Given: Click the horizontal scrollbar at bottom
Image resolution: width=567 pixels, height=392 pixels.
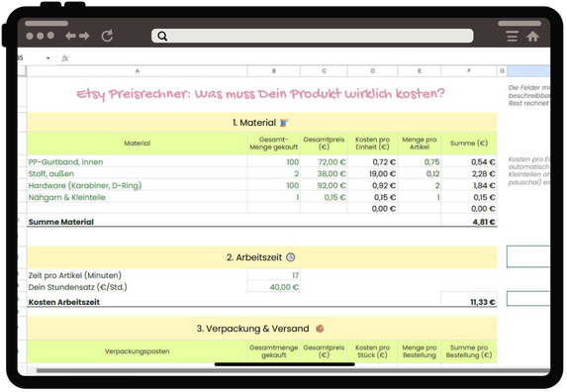Looking at the screenshot, I should (293, 370).
